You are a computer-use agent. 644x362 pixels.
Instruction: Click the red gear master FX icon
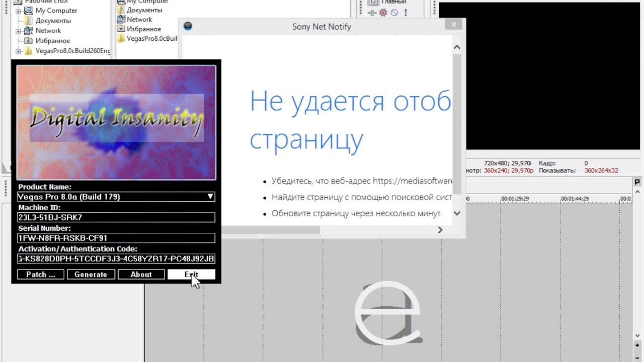click(383, 13)
